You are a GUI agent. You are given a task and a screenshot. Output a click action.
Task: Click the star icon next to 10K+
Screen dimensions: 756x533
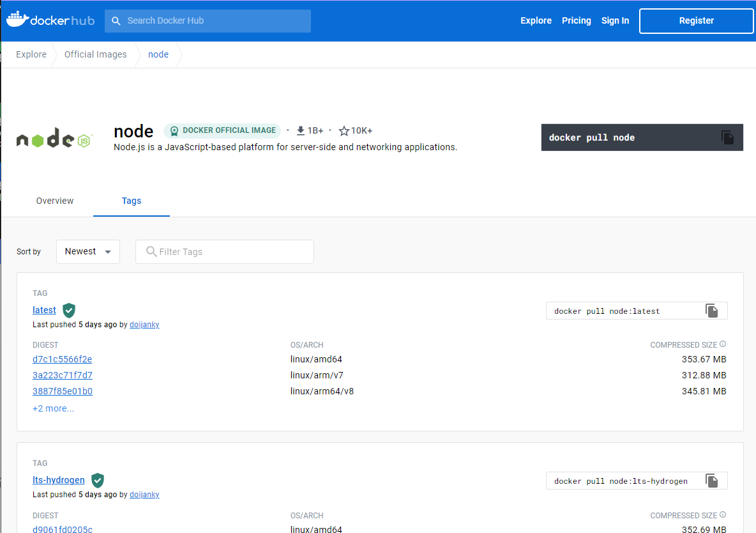[344, 131]
